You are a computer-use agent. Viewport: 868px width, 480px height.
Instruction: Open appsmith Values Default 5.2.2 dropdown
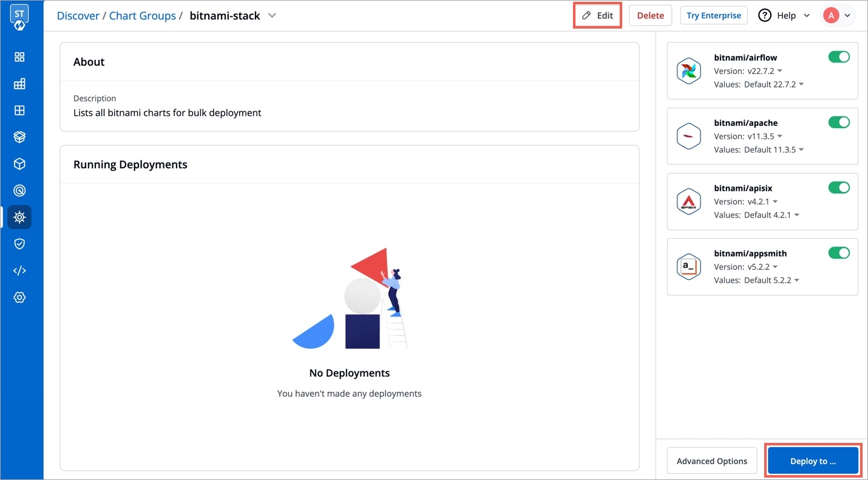[x=771, y=280]
